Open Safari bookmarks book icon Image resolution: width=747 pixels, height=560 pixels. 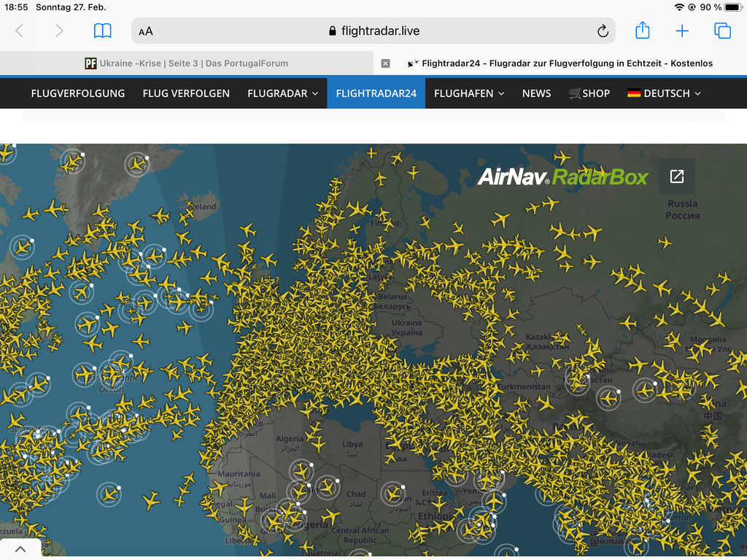[x=103, y=31]
